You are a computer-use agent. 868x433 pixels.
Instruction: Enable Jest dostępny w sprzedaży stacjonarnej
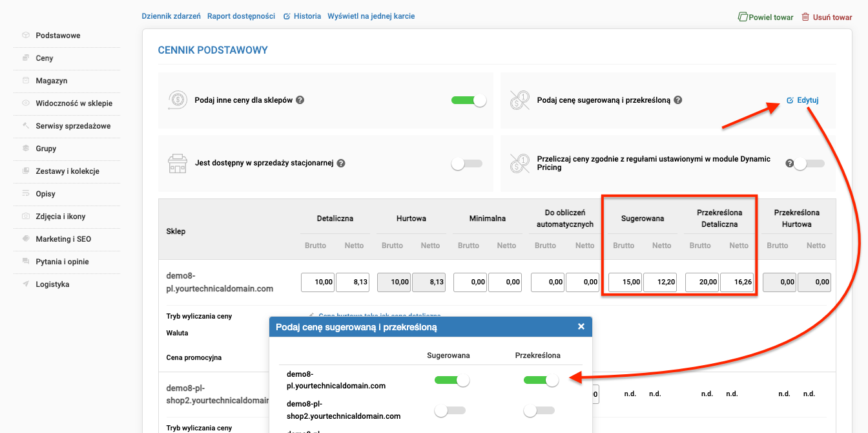point(467,164)
